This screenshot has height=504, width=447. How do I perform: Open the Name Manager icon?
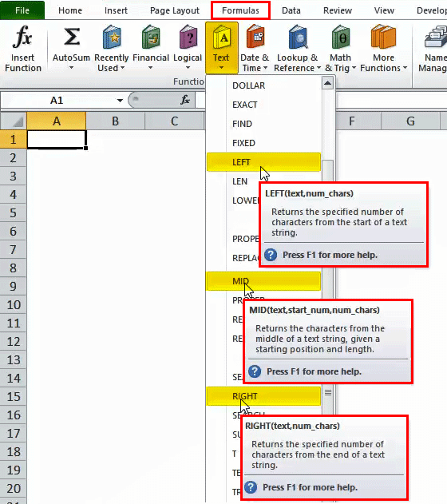[436, 37]
